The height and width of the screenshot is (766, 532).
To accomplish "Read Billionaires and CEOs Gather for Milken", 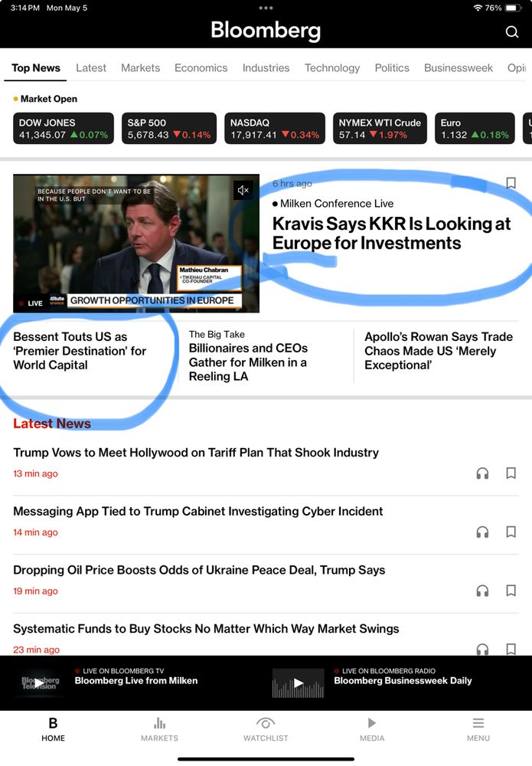I will [x=249, y=362].
